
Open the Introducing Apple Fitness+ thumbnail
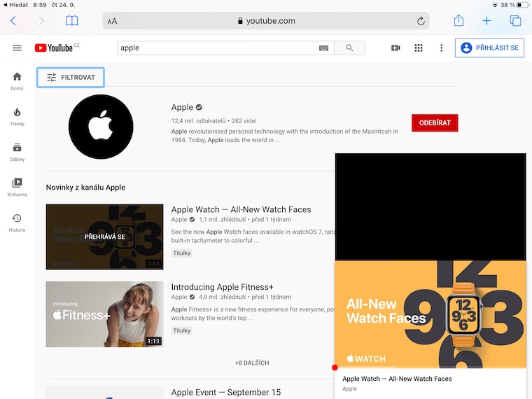click(x=104, y=314)
